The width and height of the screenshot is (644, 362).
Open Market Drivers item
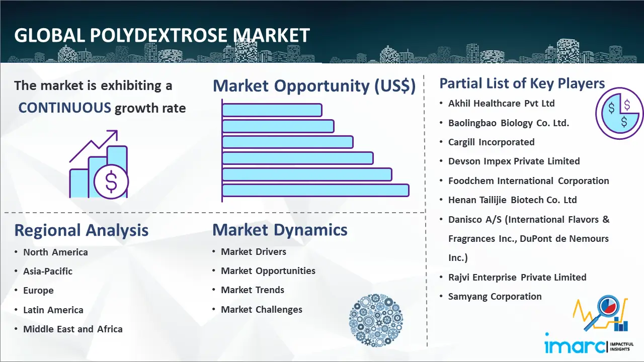254,251
